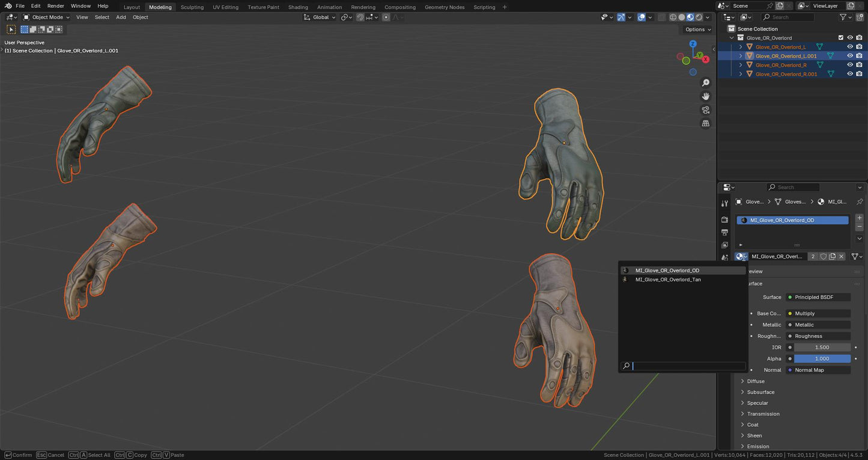The image size is (868, 460).
Task: Expand the Subsurface panel
Action: (x=760, y=392)
